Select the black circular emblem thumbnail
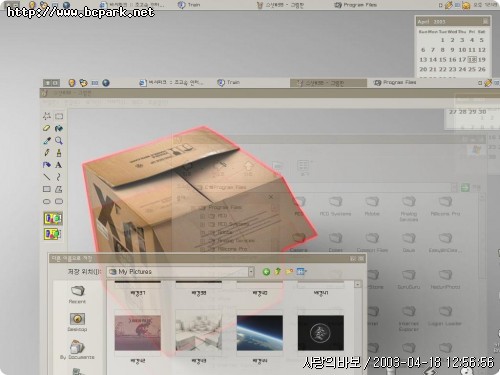The image size is (500, 375). [321, 333]
